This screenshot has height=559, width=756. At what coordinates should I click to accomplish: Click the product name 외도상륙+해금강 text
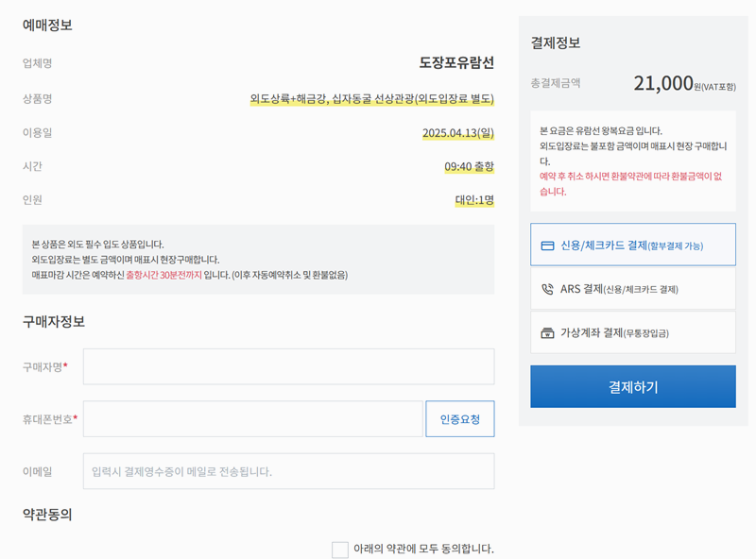coord(371,99)
